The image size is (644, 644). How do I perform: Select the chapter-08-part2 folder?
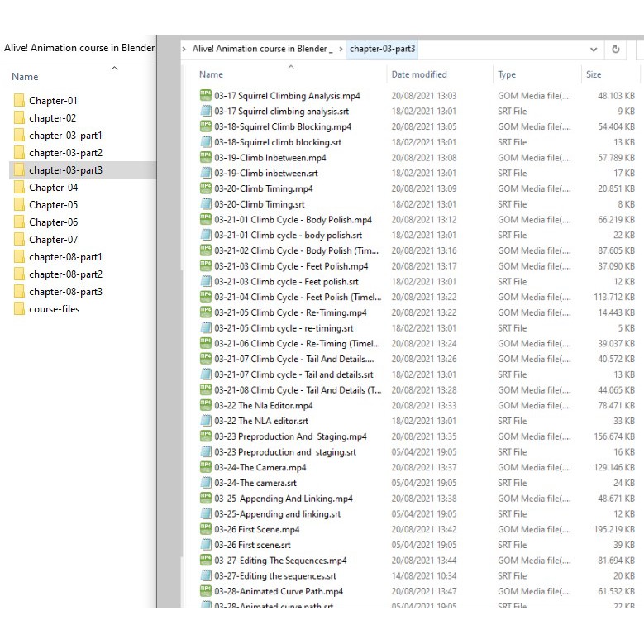point(65,274)
